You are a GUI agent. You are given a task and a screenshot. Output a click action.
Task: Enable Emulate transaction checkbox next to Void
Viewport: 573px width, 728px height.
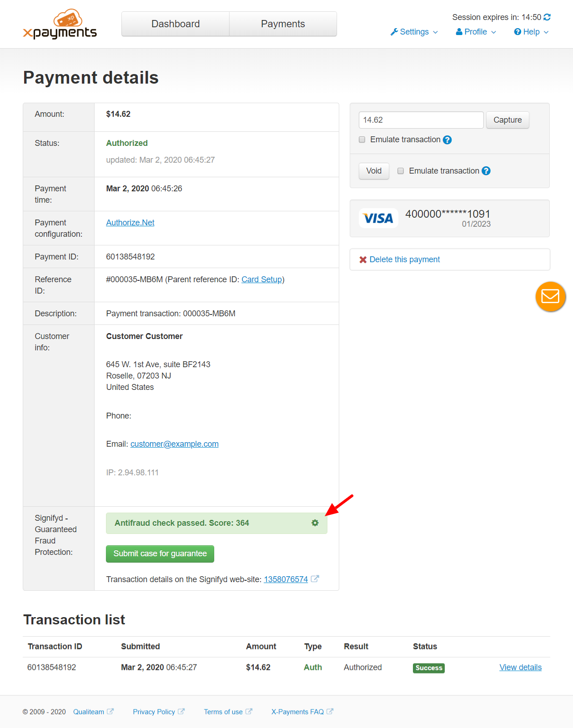point(401,171)
